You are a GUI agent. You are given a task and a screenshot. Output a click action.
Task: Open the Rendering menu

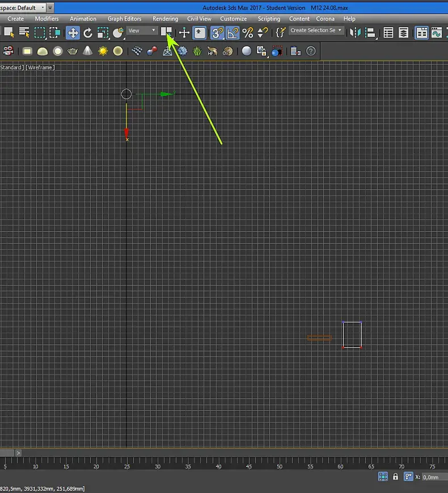tap(165, 19)
